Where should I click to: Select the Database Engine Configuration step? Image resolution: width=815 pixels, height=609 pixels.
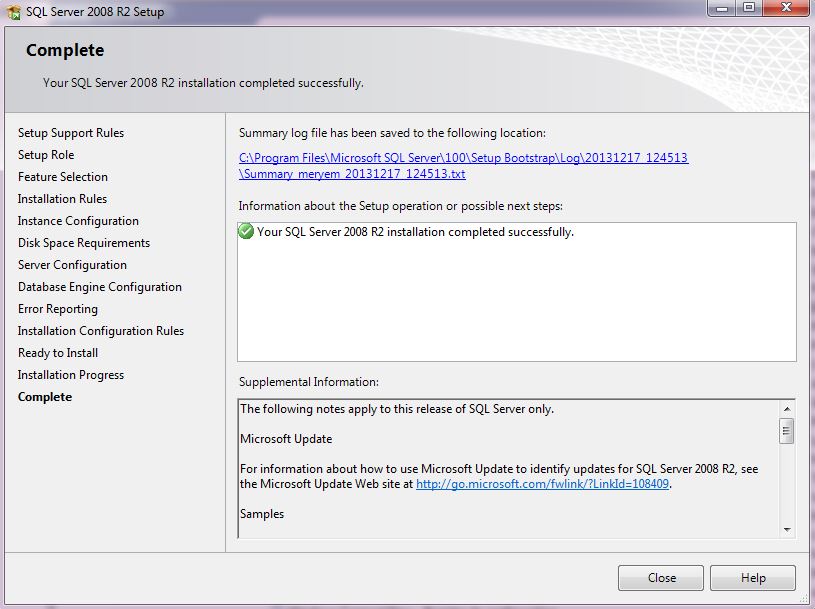pos(100,287)
